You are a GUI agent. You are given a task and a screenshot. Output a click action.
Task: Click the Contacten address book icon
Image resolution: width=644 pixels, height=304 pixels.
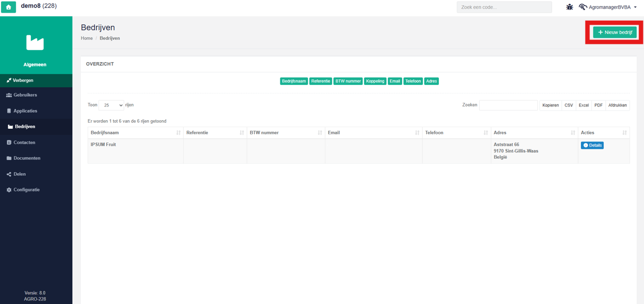(x=9, y=142)
